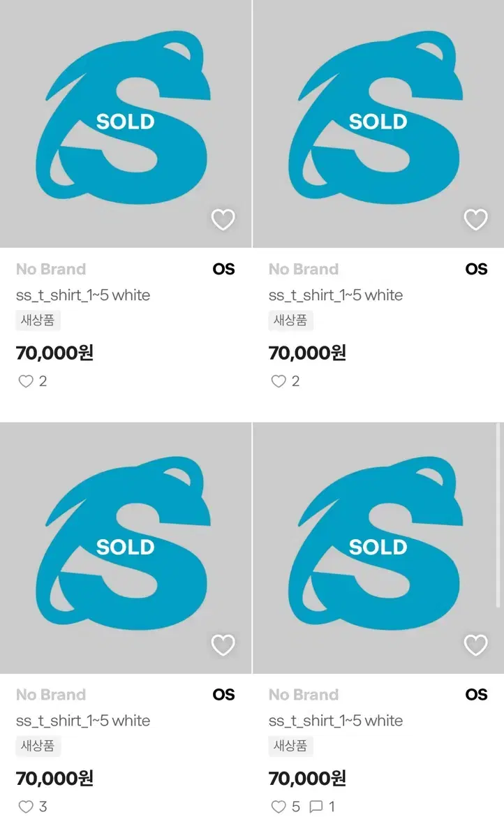504x838 pixels.
Task: Click the 70,000원 price on bottom-right listing
Action: click(x=307, y=778)
